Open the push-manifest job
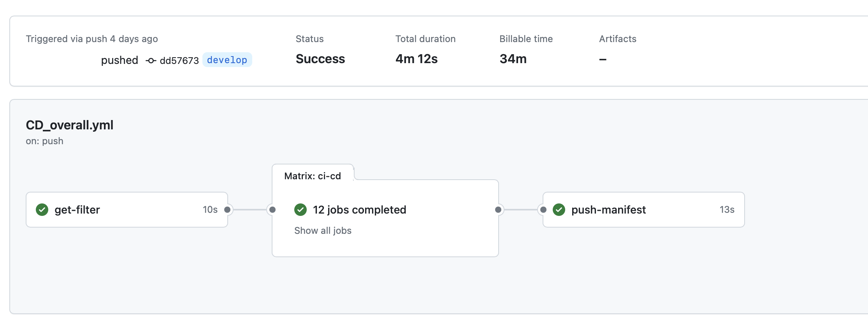Screen dimensions: 868x318 coord(608,210)
